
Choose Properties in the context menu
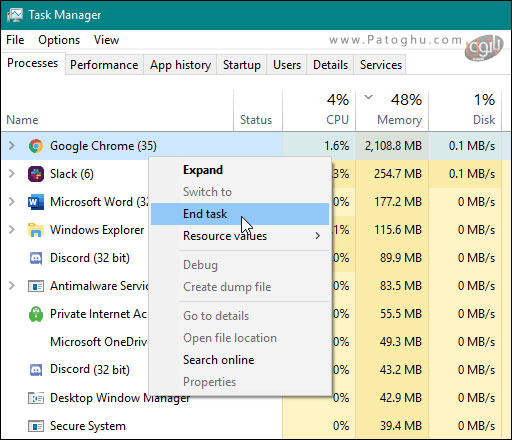click(240, 382)
